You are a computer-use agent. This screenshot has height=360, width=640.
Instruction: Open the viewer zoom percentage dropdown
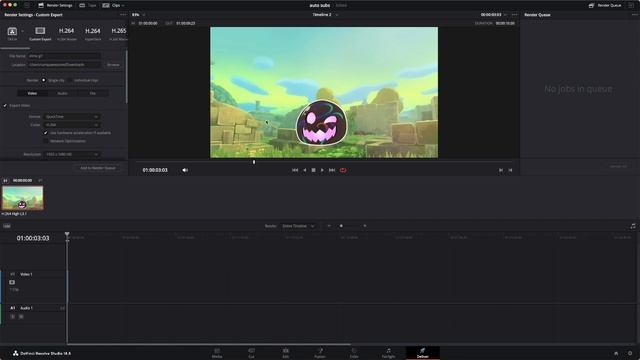pyautogui.click(x=138, y=15)
